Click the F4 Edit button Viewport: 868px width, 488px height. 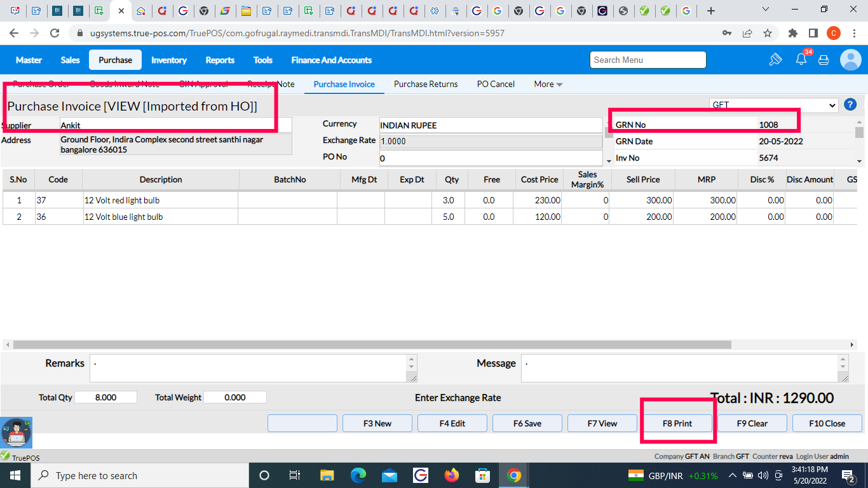452,423
